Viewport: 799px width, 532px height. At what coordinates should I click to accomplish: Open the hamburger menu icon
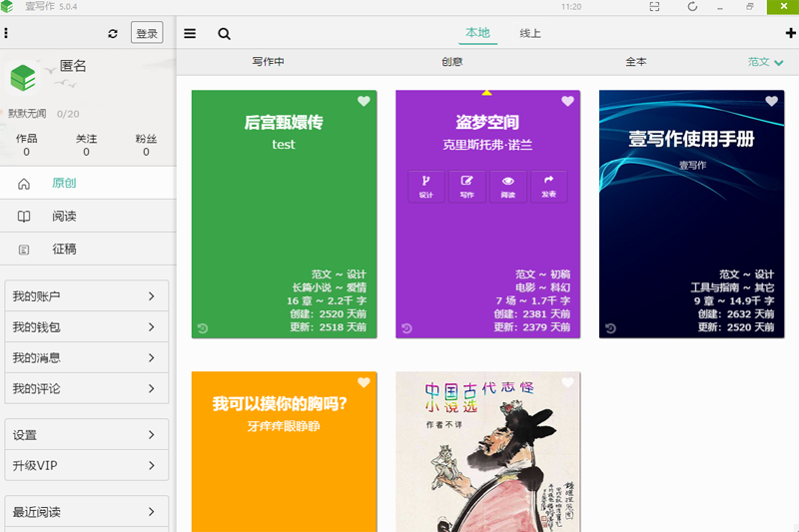pos(190,34)
